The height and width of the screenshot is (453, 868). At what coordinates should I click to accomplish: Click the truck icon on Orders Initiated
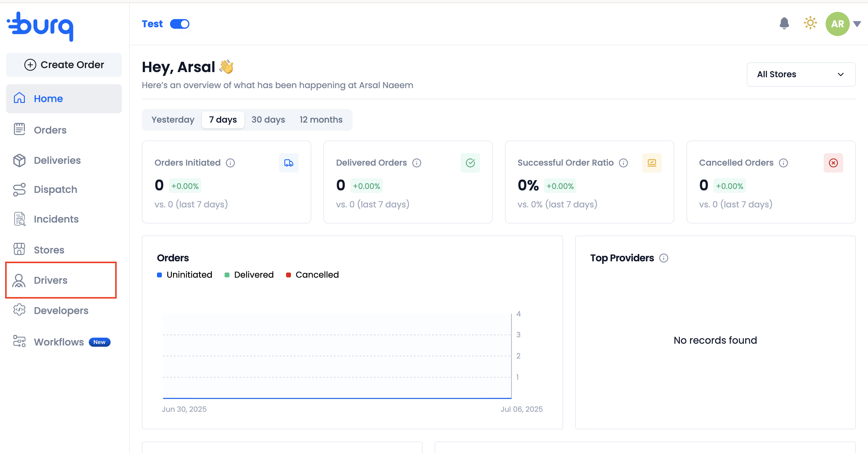[x=289, y=163]
